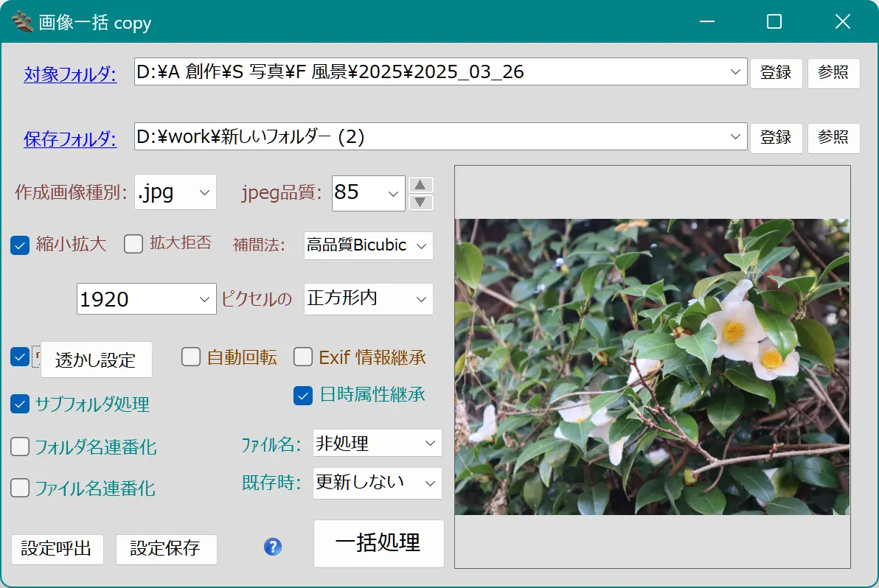This screenshot has width=879, height=588.
Task: Open the 補間法 高品質Bicubic dropdown
Action: [x=368, y=245]
